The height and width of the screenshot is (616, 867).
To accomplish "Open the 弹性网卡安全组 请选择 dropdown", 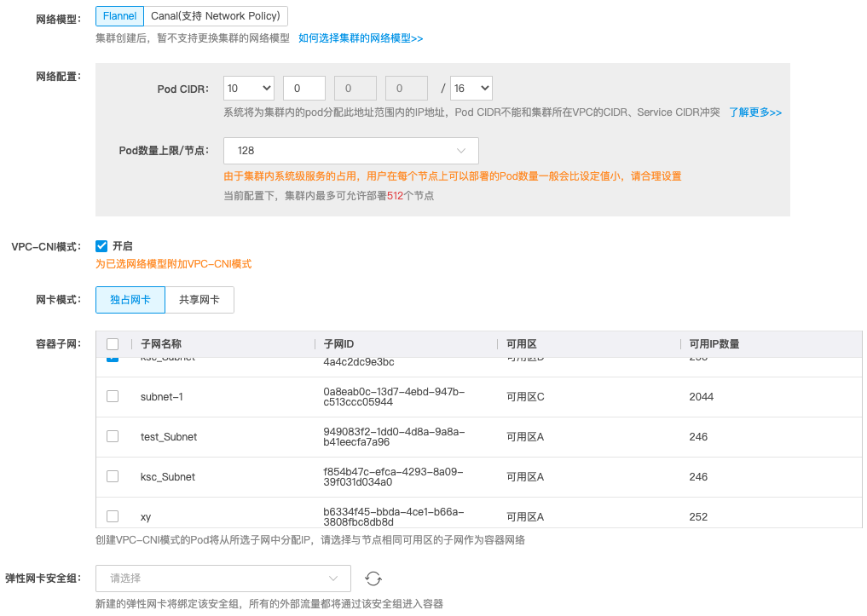I will pyautogui.click(x=223, y=579).
